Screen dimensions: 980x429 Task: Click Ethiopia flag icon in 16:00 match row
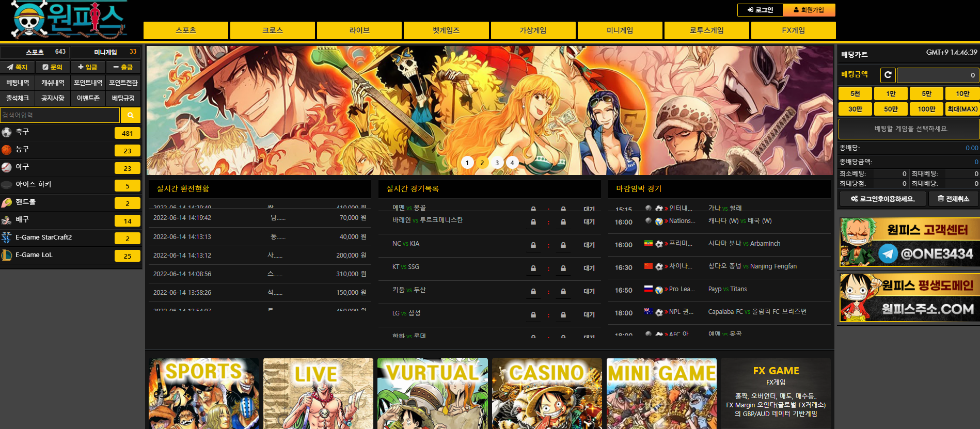pos(648,243)
